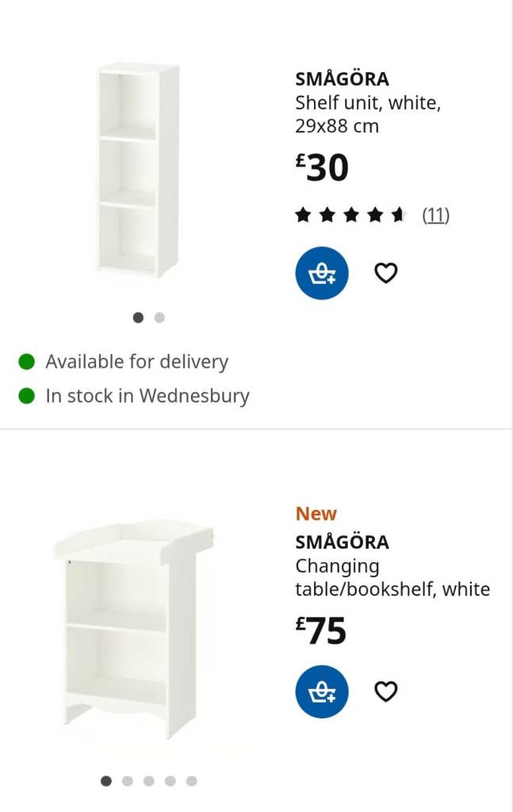Open the 11 customer reviews link

coord(435,214)
